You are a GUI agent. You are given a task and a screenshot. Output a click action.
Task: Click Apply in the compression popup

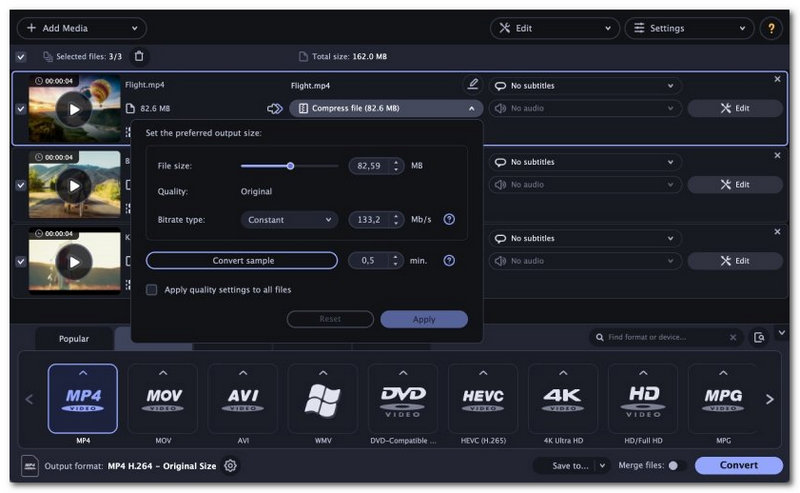[x=424, y=319]
